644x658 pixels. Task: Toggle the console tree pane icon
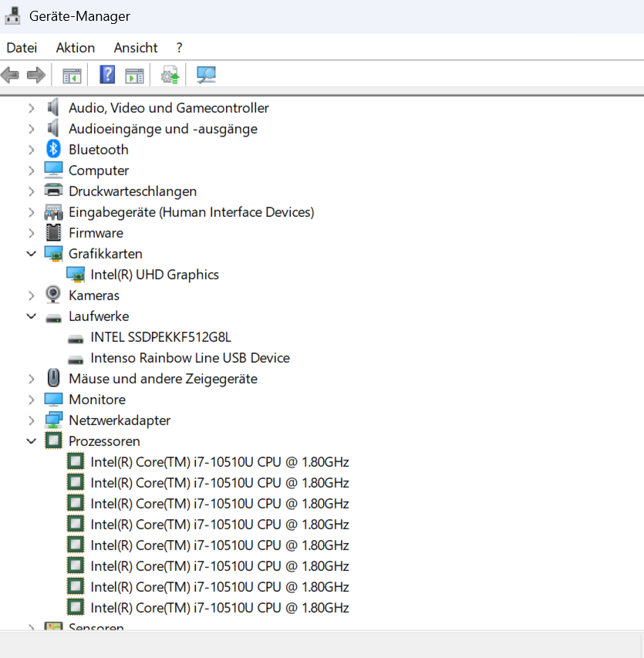pos(72,76)
